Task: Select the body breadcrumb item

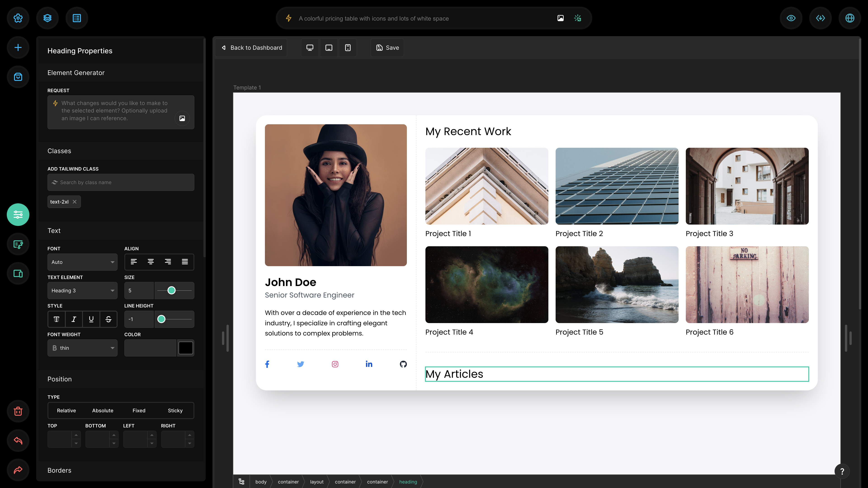Action: point(261,482)
